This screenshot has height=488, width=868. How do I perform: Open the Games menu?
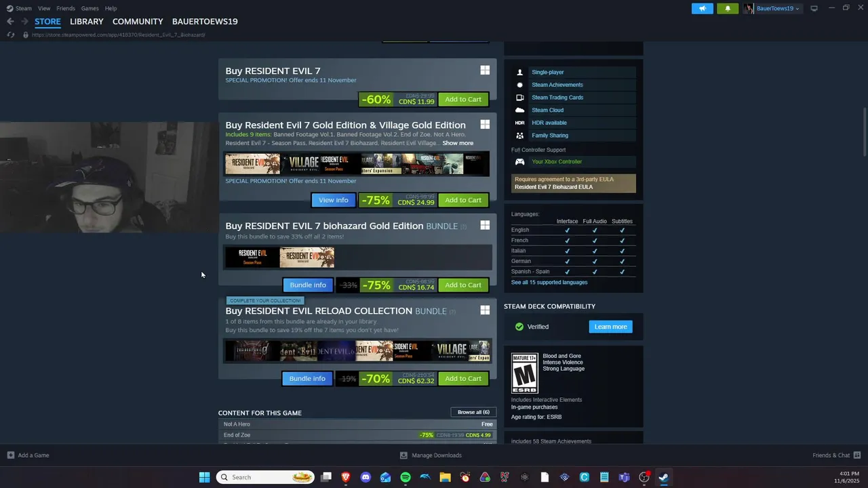point(90,8)
